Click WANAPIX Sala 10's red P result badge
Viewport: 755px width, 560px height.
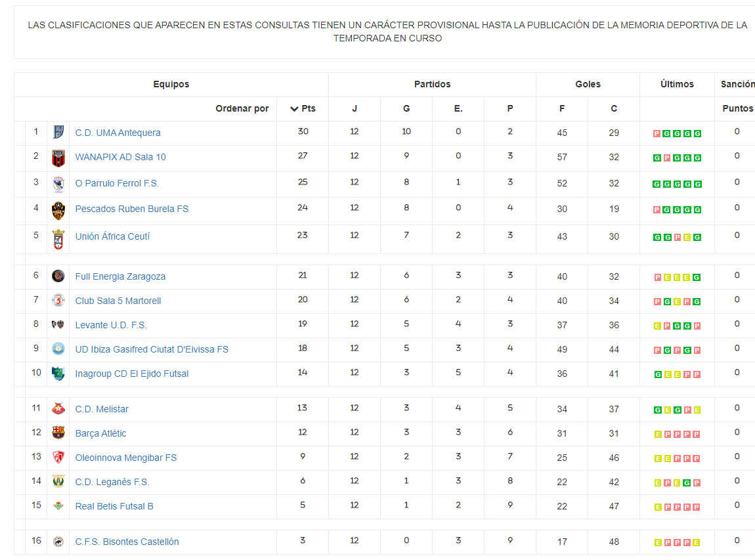[x=667, y=158]
